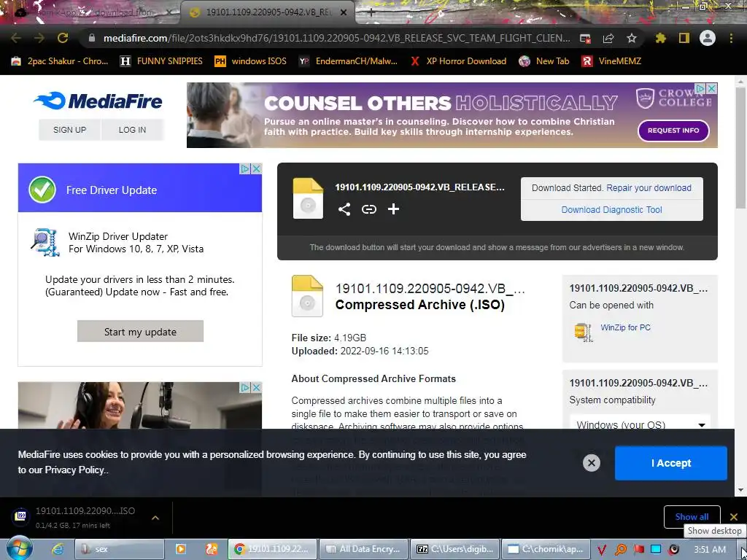Viewport: 747px width, 560px height.
Task: Click the Free Driver Update ad header
Action: point(140,190)
